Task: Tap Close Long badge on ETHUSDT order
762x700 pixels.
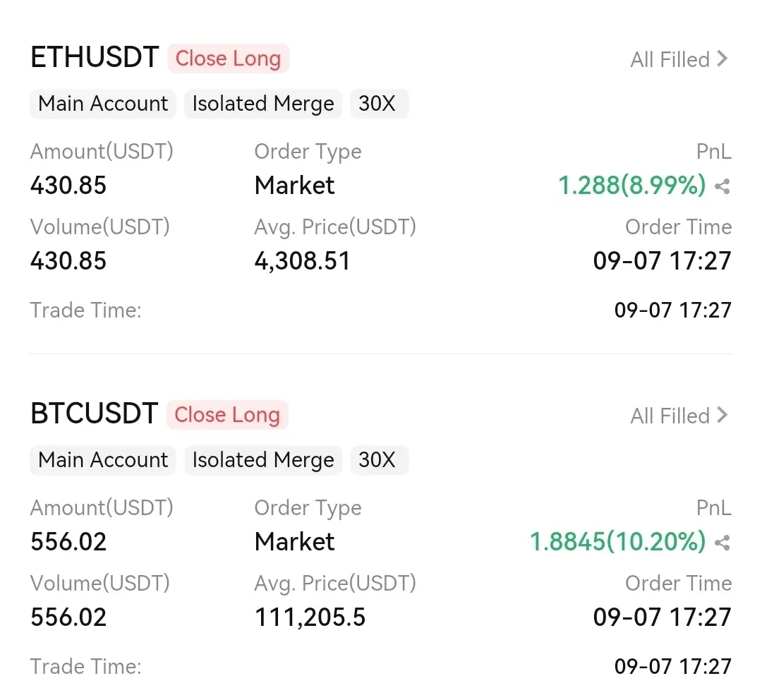Action: pyautogui.click(x=228, y=59)
